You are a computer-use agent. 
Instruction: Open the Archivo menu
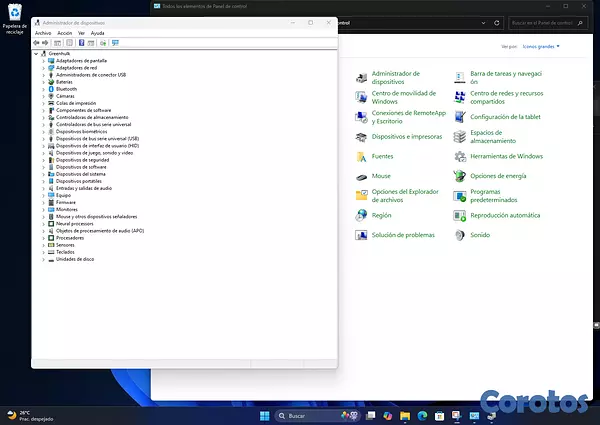(x=43, y=33)
